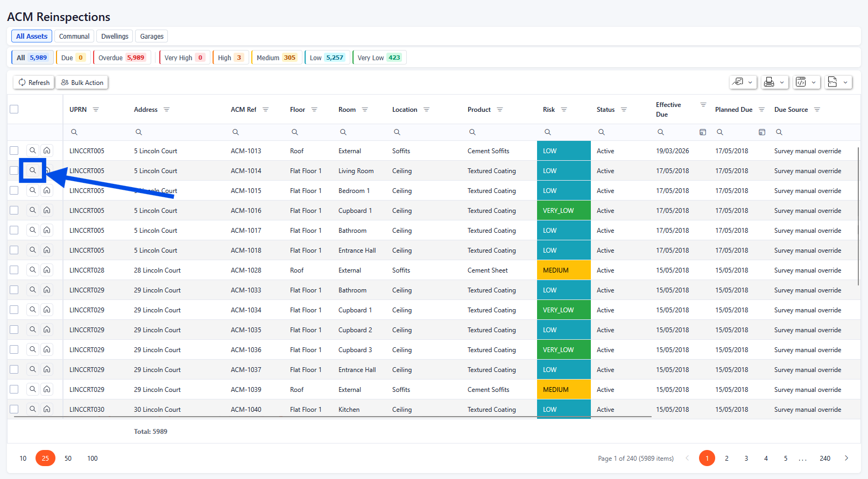Open the Bulk Action button

coord(82,82)
